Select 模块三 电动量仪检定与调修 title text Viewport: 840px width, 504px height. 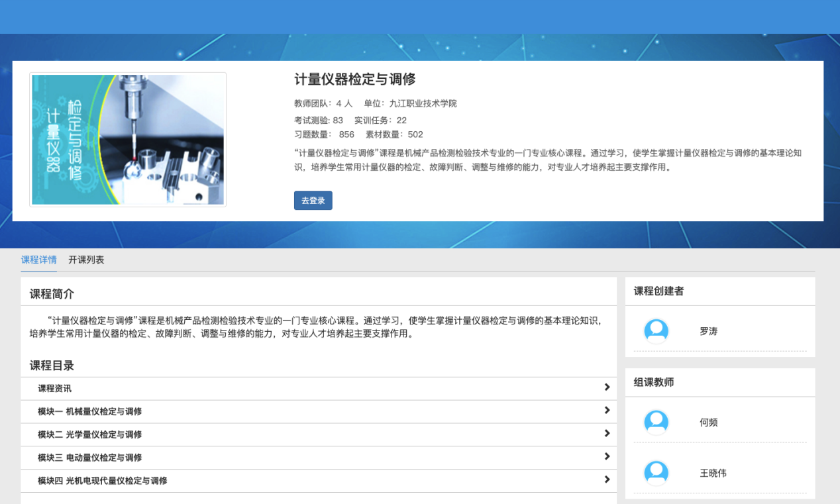pos(89,458)
